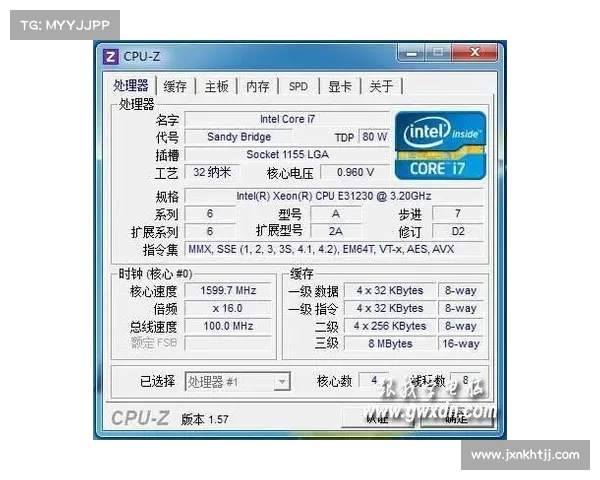Click the 认证 button at bottom

(x=378, y=418)
